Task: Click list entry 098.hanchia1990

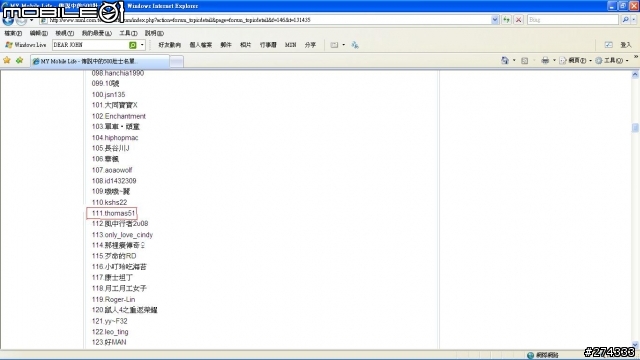Action: pyautogui.click(x=118, y=73)
